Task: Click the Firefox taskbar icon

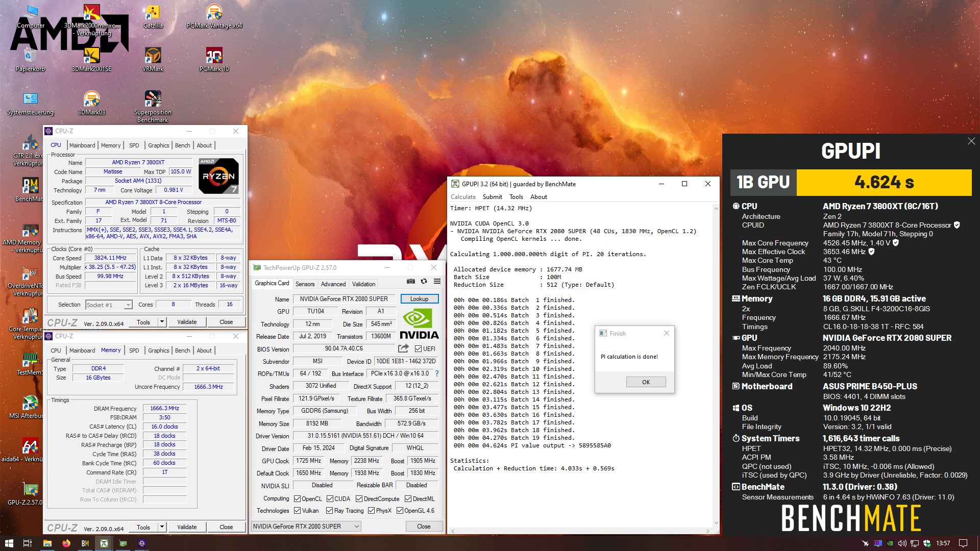Action: (66, 543)
